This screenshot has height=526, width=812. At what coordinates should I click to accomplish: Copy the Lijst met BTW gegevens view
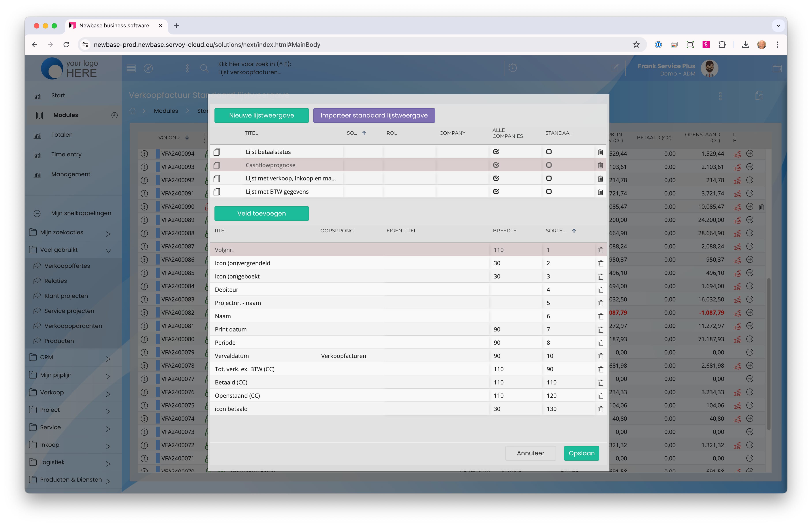[217, 192]
